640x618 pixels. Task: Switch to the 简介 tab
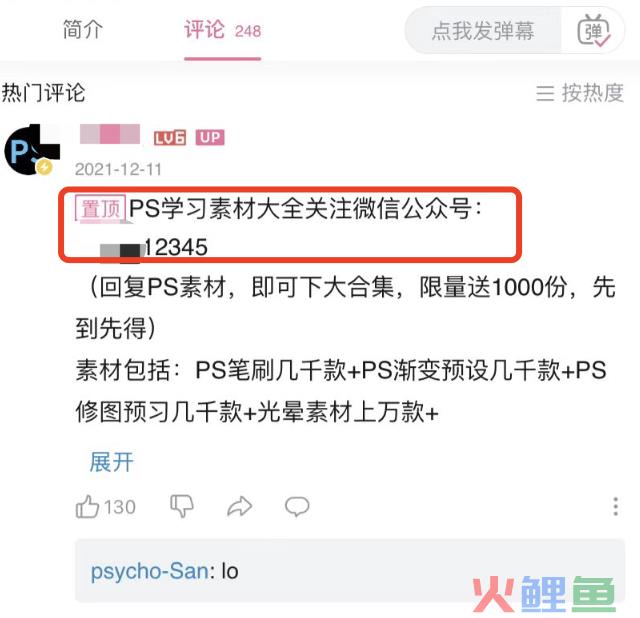(x=83, y=30)
